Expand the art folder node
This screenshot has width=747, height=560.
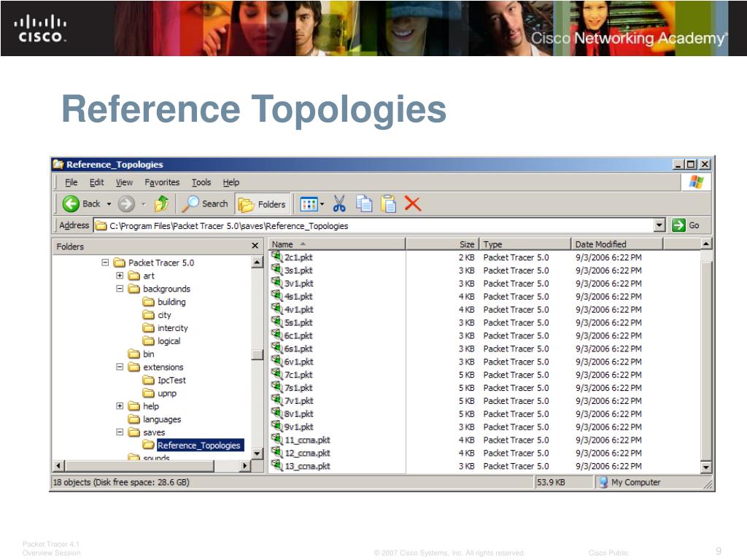click(120, 276)
